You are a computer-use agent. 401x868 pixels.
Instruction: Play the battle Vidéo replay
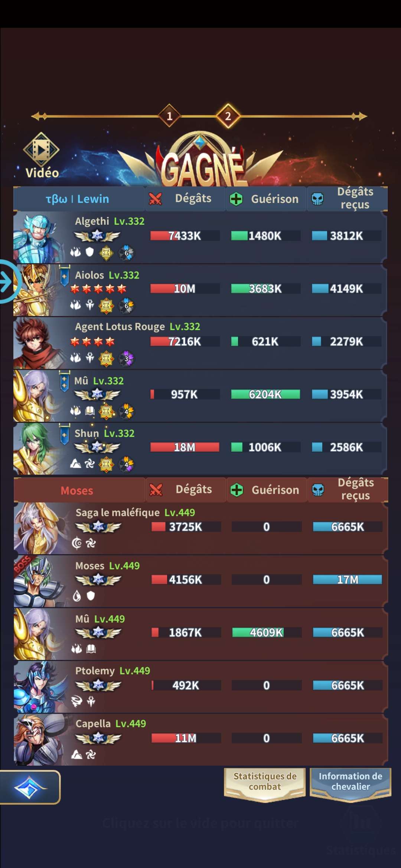click(x=41, y=156)
